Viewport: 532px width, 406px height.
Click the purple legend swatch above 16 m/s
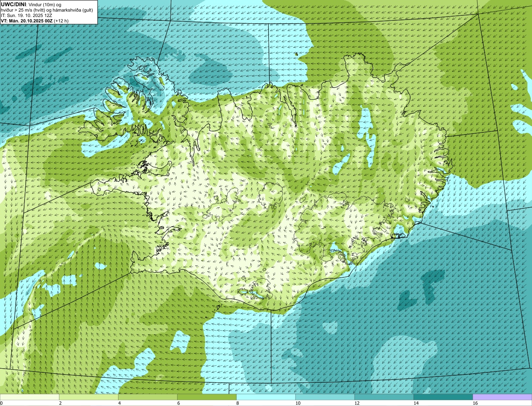(502, 397)
